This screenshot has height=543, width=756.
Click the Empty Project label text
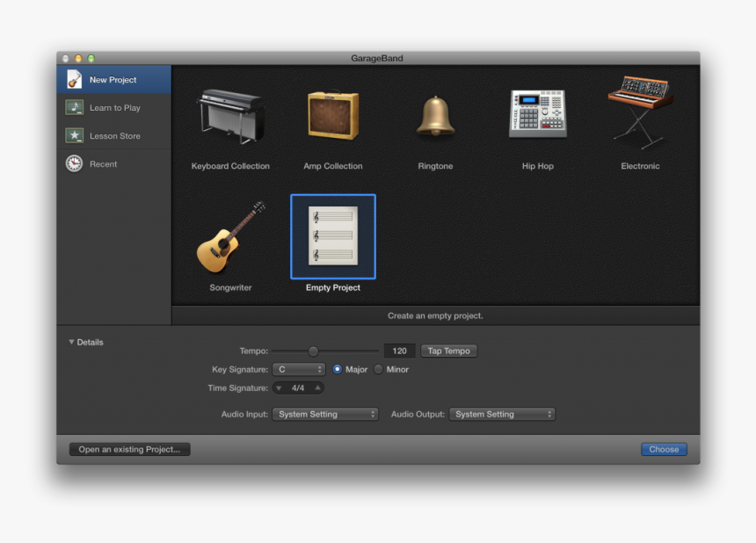(333, 287)
